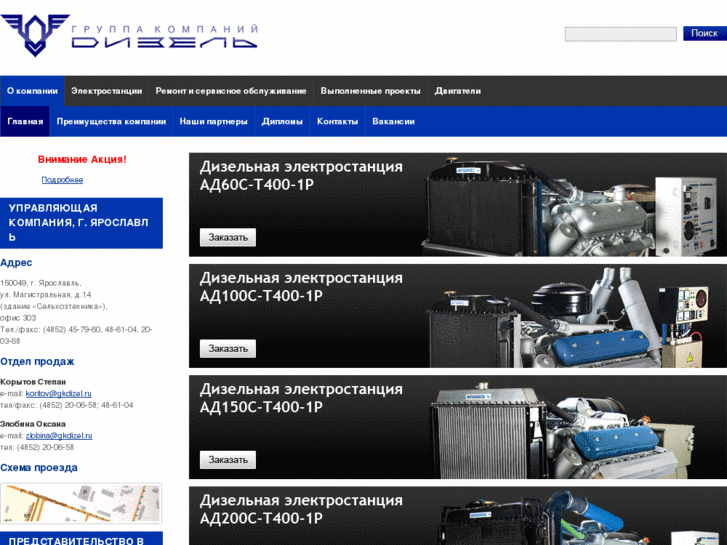Click the Подробнее link under Акция

click(x=62, y=180)
